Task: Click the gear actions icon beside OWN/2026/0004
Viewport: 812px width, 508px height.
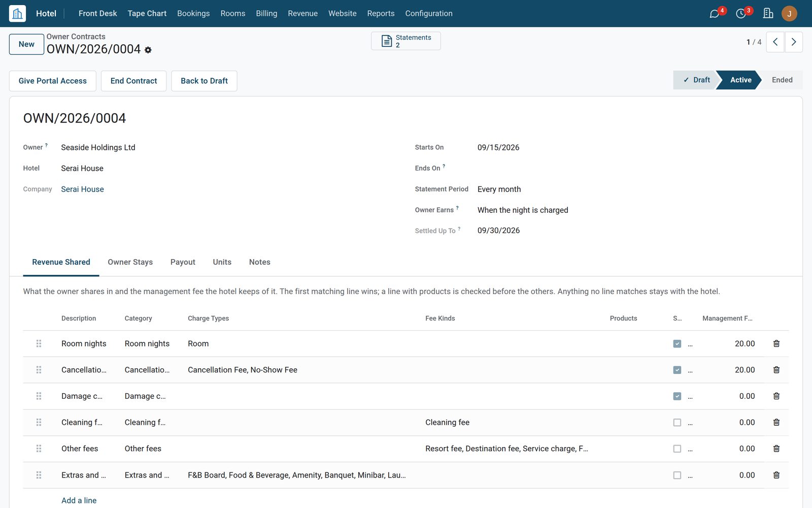Action: (148, 50)
